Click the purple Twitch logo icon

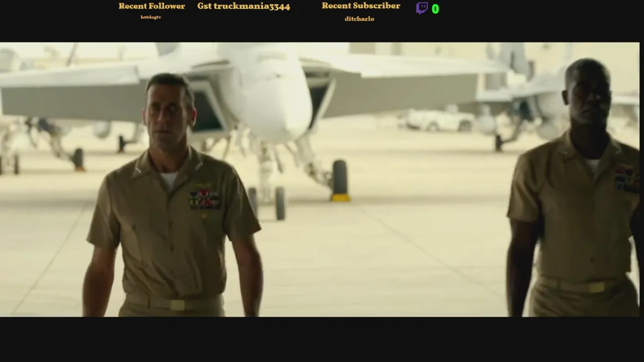pos(422,8)
